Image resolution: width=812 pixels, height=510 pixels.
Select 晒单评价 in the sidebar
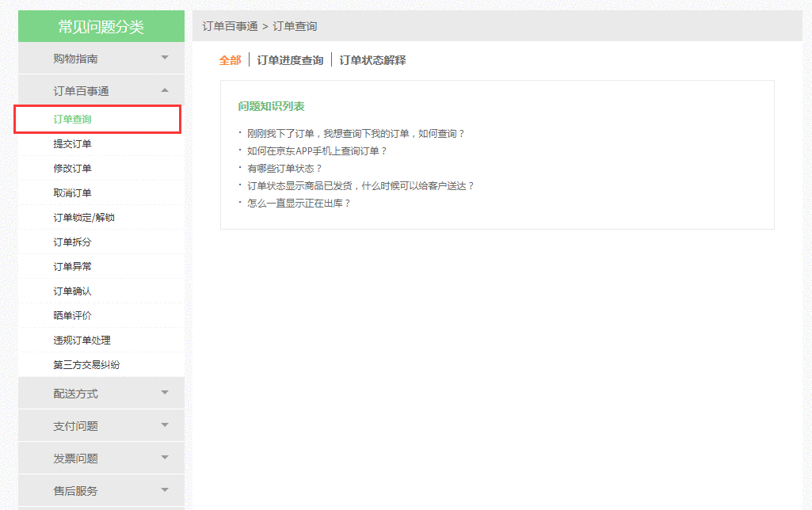pos(72,315)
